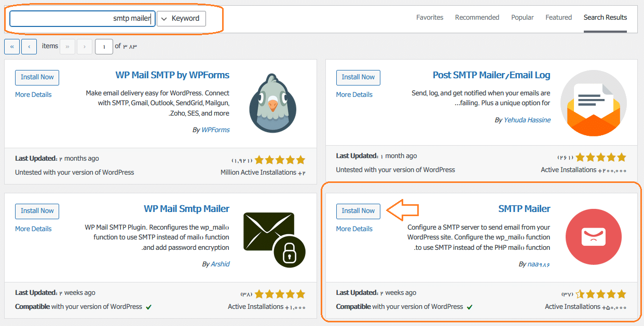This screenshot has height=326, width=644.
Task: Click the WP Mail SMTP pigeon plugin icon
Action: [x=272, y=103]
